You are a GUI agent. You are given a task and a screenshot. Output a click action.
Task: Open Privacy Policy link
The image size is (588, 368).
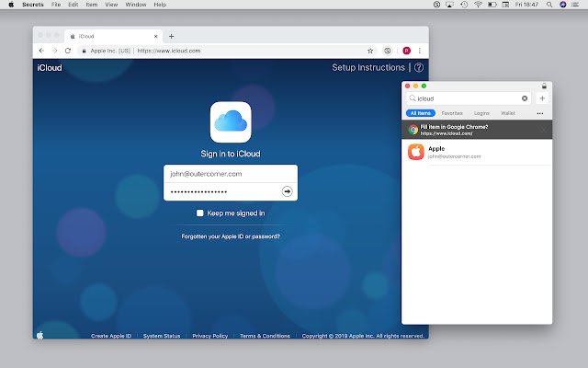pyautogui.click(x=210, y=336)
